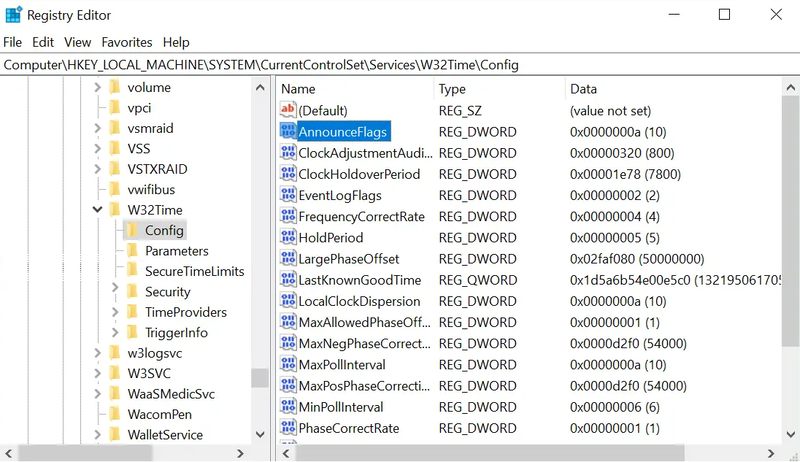Click the MaxNegPhaseCorrect... value icon
The image size is (800, 462).
point(288,343)
